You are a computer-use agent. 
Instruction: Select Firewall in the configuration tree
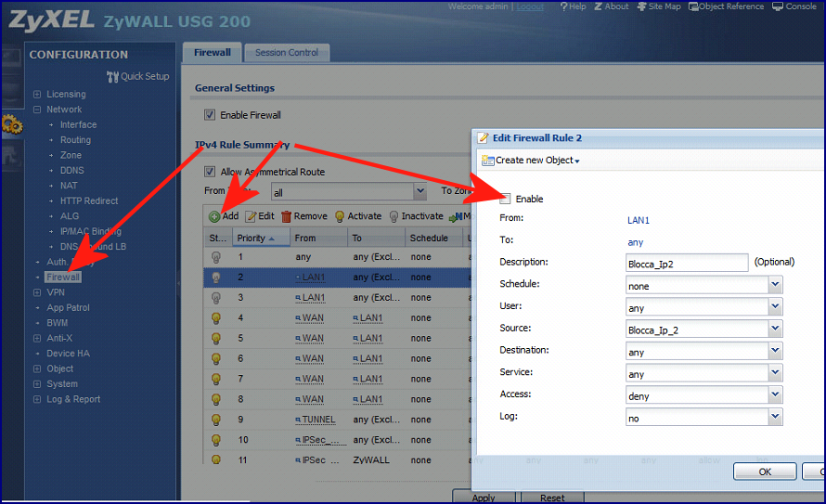(x=63, y=277)
